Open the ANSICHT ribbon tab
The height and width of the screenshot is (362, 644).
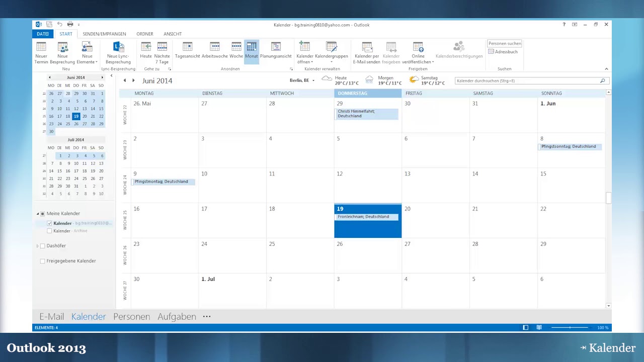[173, 34]
